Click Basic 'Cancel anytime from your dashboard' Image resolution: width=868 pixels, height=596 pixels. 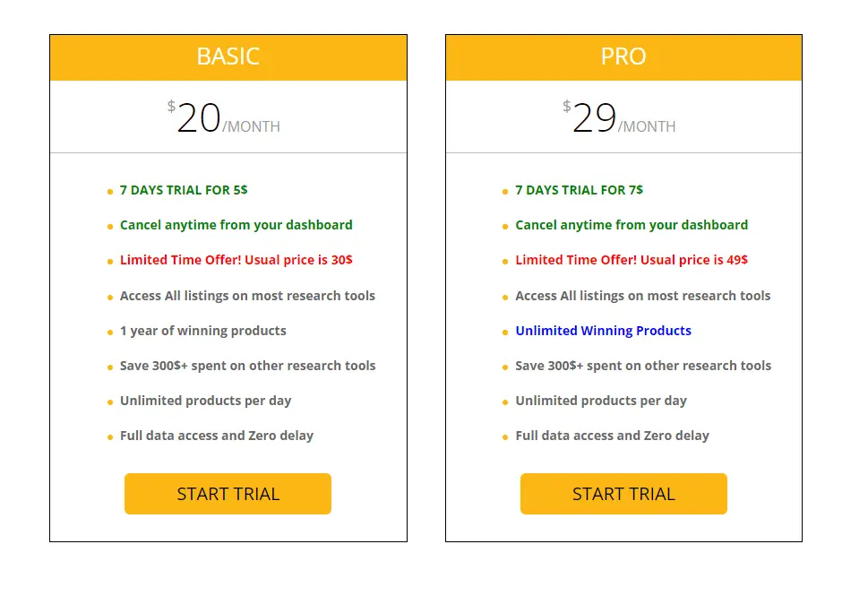click(236, 225)
